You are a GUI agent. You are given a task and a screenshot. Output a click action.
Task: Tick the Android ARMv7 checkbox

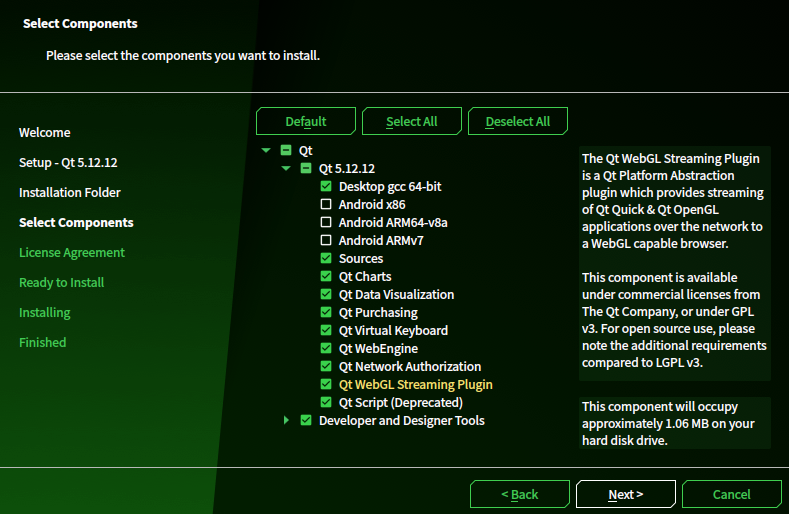(x=326, y=240)
